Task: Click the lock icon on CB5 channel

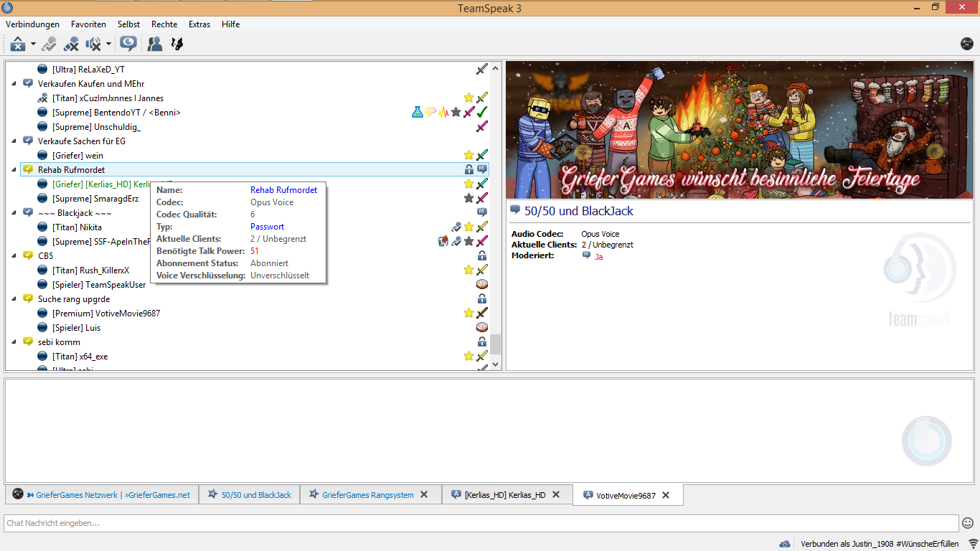Action: click(482, 256)
